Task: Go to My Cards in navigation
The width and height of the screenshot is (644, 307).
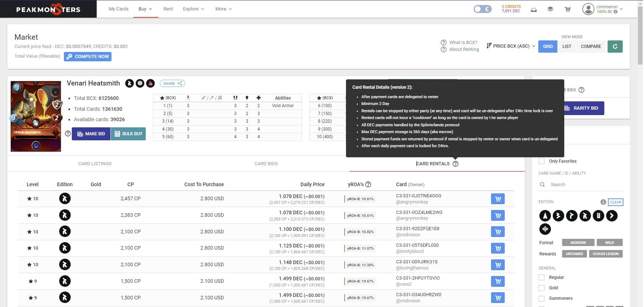Action: (x=119, y=9)
